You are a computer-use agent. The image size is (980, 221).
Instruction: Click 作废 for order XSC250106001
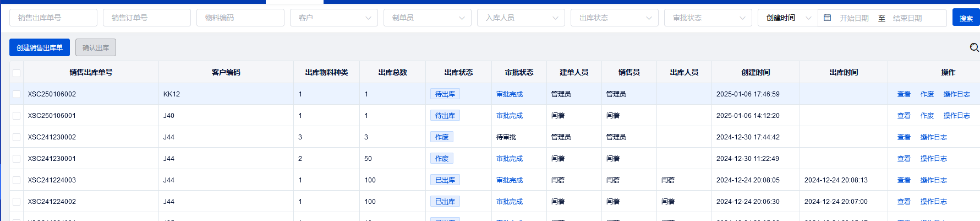[x=927, y=116]
